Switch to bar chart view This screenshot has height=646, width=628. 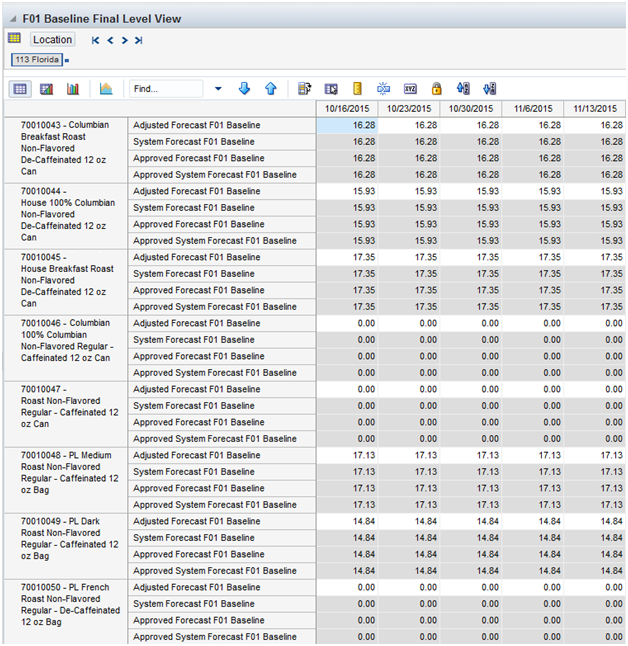point(72,89)
